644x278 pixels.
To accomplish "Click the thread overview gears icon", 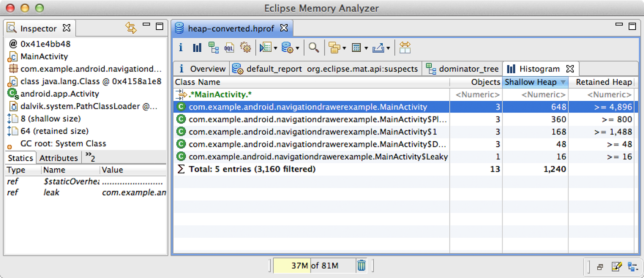I will [245, 47].
